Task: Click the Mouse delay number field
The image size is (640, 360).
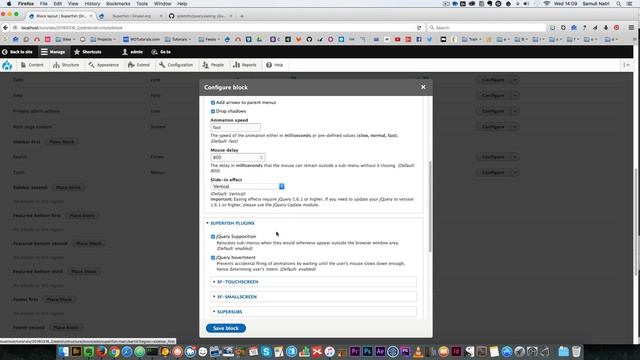Action: (x=238, y=157)
